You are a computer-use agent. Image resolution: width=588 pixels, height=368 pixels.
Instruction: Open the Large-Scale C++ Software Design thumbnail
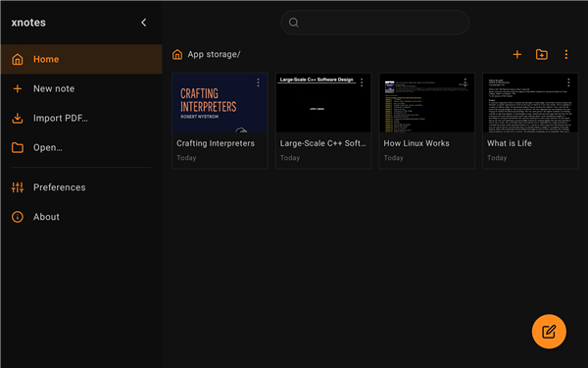click(323, 102)
